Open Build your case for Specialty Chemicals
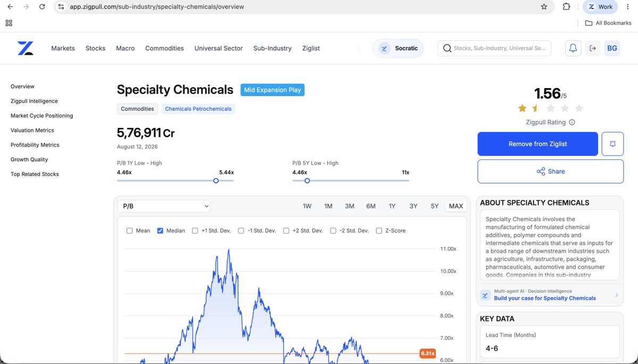 click(545, 298)
